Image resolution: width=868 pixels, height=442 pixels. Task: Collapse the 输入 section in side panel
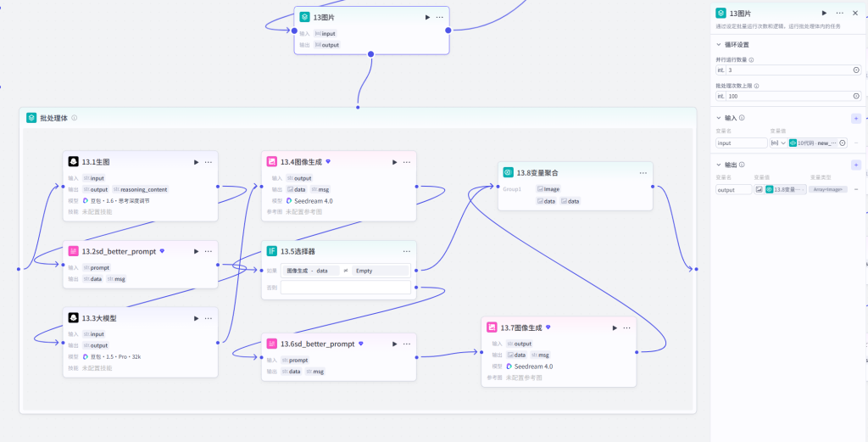719,118
